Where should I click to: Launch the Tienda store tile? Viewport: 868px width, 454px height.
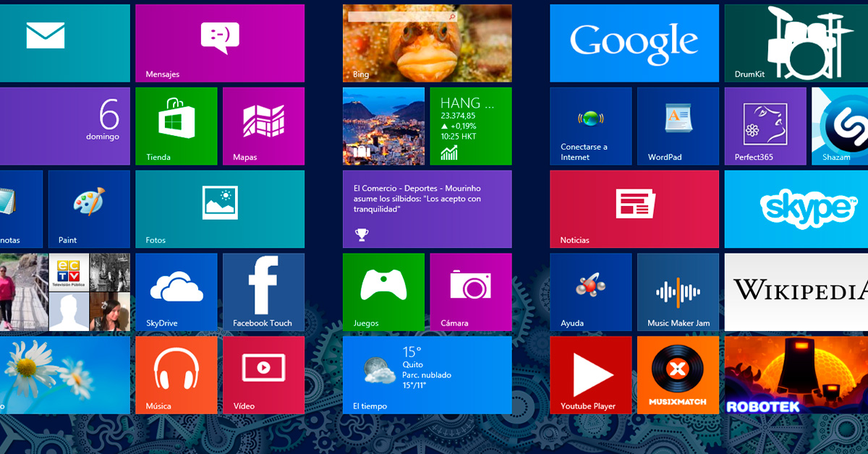[x=176, y=126]
